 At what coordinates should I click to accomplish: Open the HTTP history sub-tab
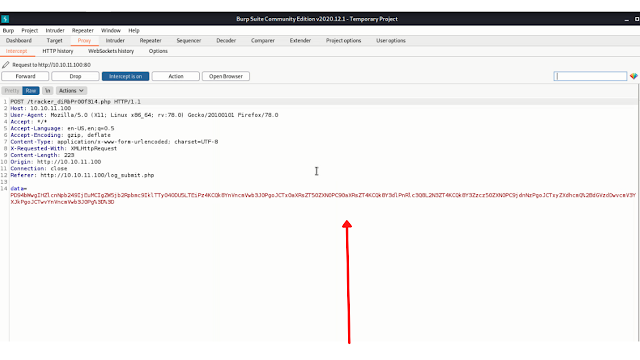pyautogui.click(x=58, y=51)
